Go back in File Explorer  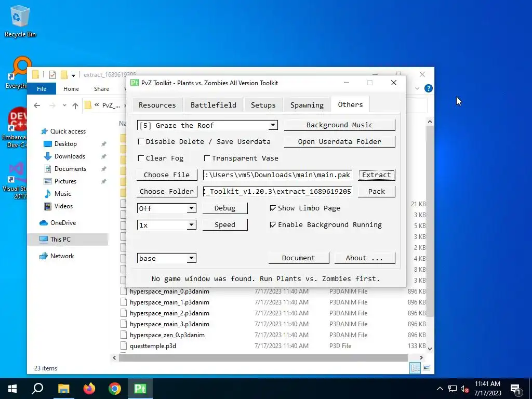pos(37,105)
